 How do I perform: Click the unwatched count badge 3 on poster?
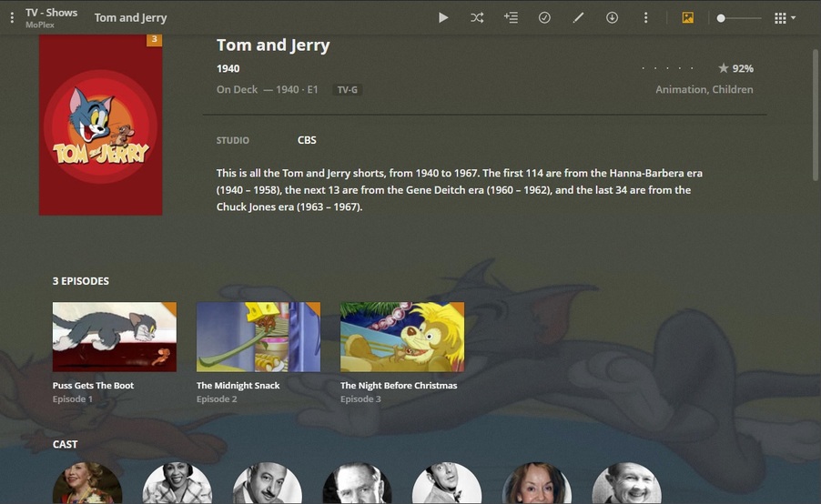pos(154,40)
